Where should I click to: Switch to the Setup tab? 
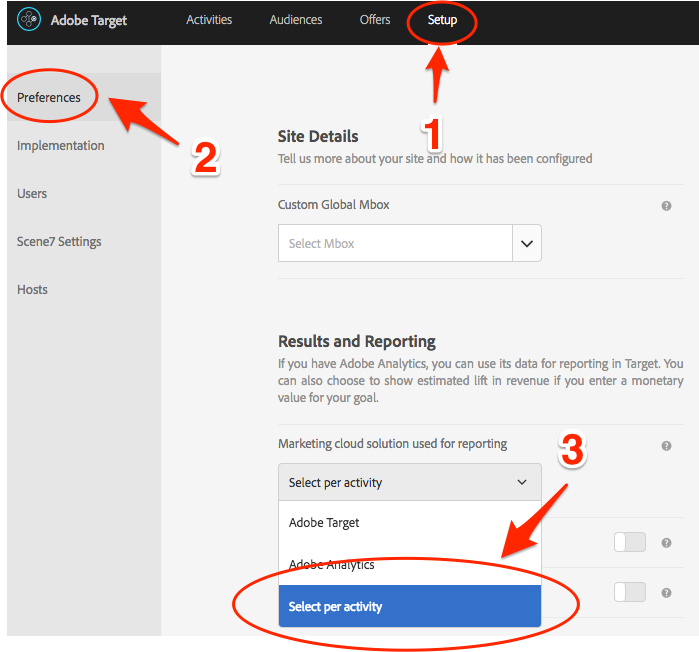point(442,20)
